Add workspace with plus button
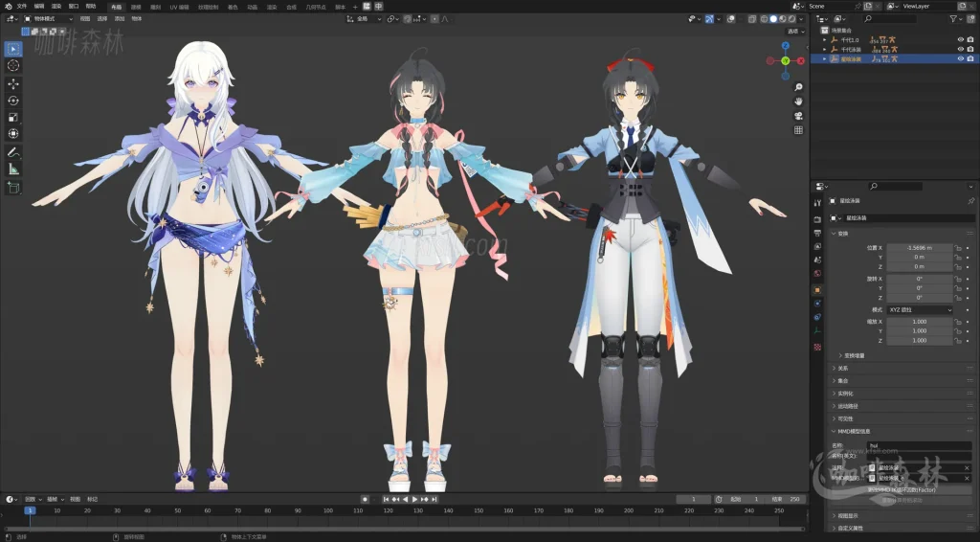This screenshot has width=980, height=542. (355, 7)
